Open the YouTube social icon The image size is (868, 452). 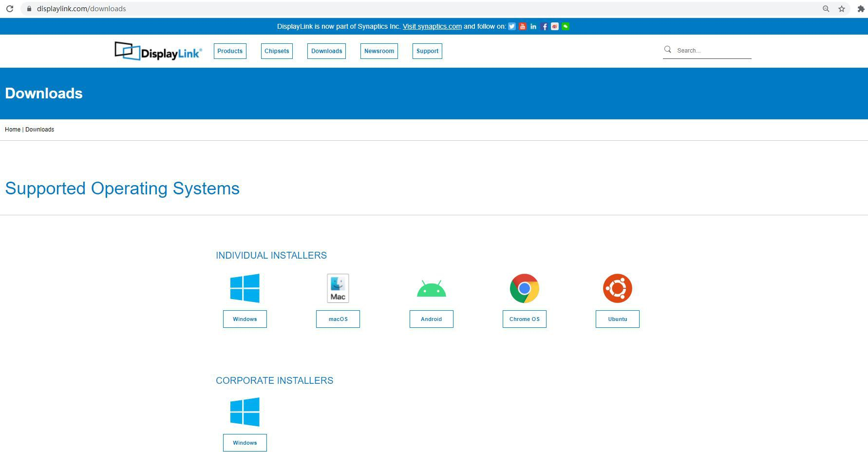tap(523, 26)
